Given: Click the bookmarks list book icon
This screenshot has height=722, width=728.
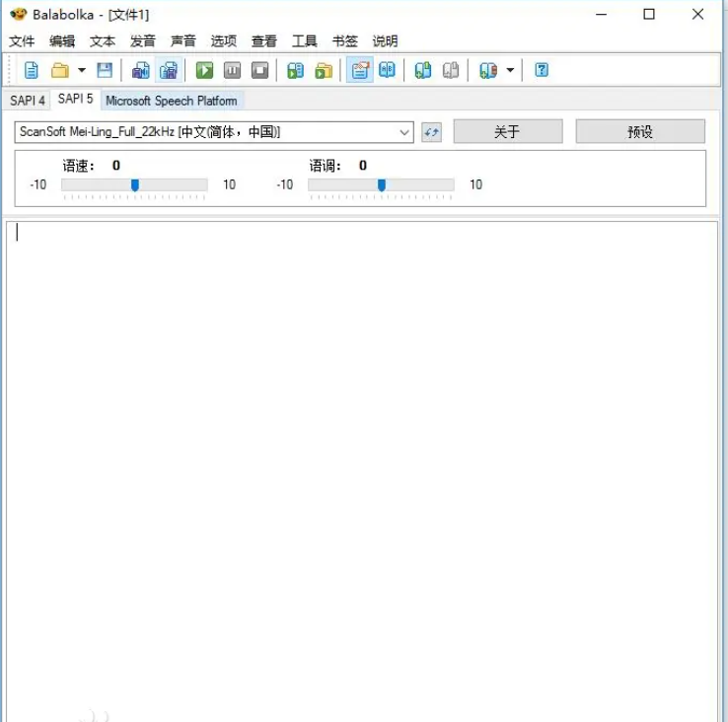Looking at the screenshot, I should point(488,71).
